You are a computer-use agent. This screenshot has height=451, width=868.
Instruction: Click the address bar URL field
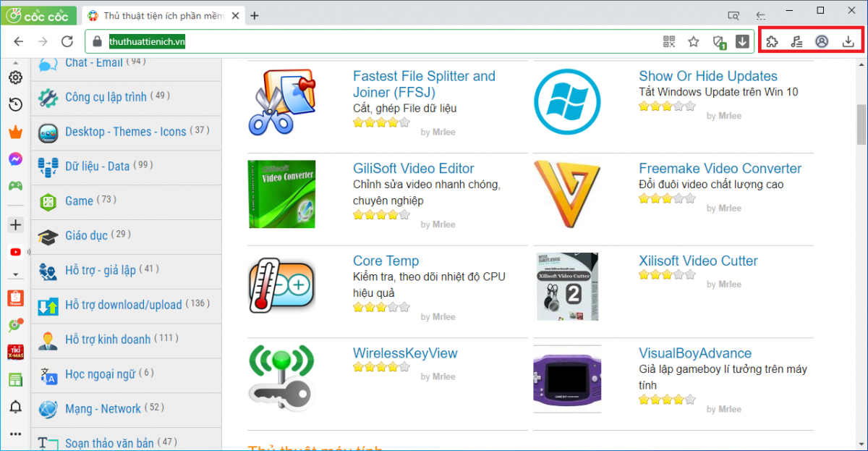(x=362, y=42)
